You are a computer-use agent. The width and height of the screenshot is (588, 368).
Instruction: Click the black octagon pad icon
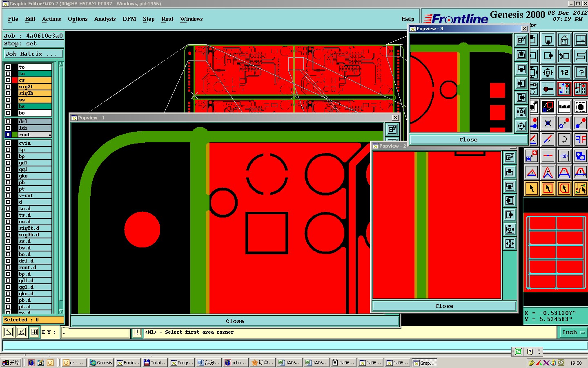tap(580, 107)
